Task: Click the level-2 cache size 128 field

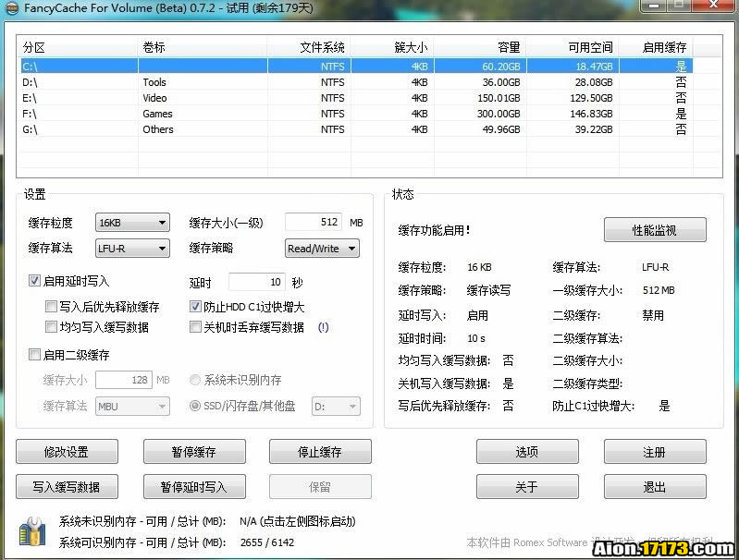Action: pos(124,380)
